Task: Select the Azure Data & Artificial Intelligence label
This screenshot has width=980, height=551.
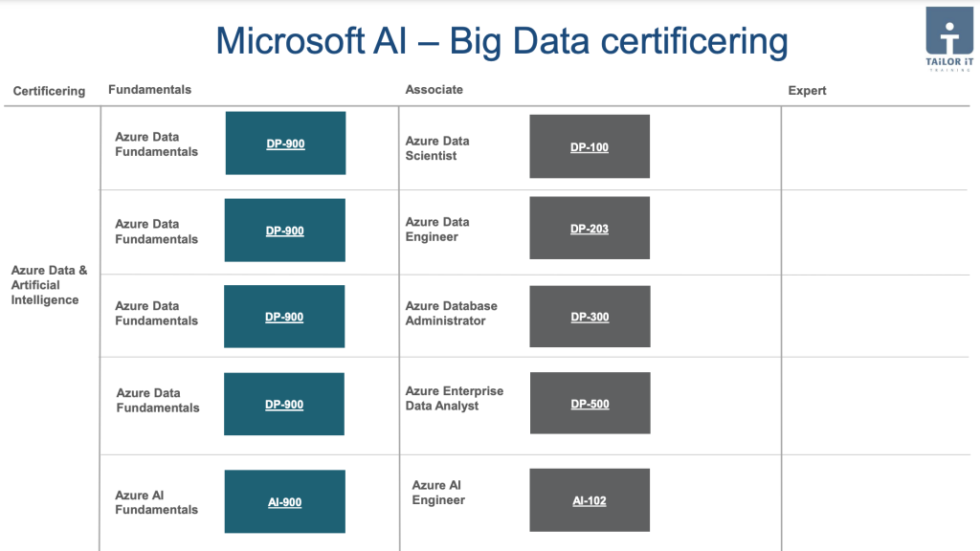Action: coord(49,285)
